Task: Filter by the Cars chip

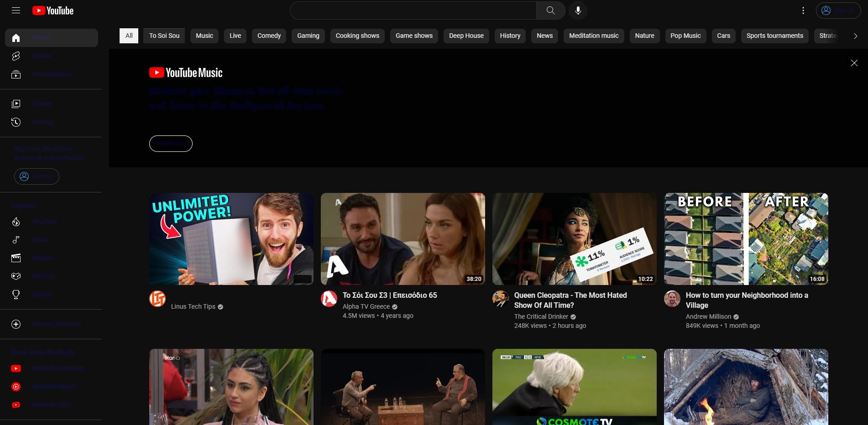Action: [x=724, y=36]
